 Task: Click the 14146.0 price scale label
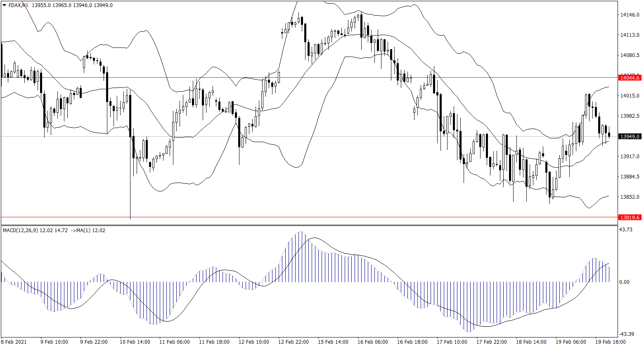click(x=630, y=15)
